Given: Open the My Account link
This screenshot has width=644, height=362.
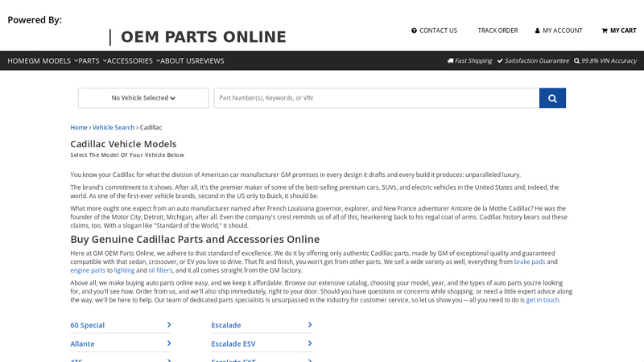Looking at the screenshot, I should (x=559, y=31).
